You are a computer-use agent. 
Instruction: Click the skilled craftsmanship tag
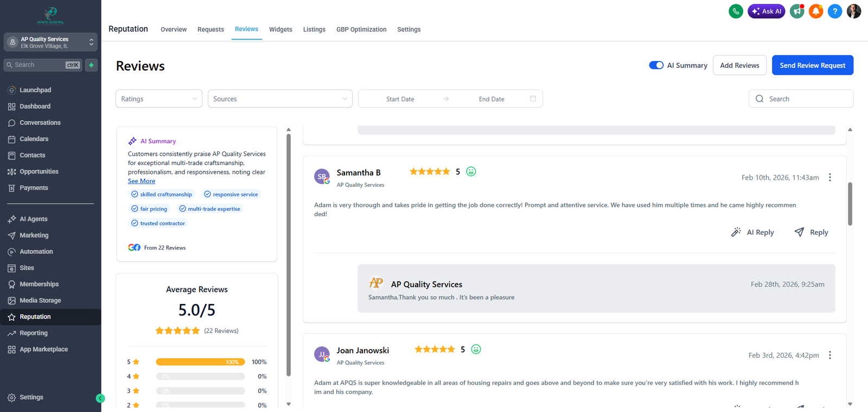tap(162, 194)
